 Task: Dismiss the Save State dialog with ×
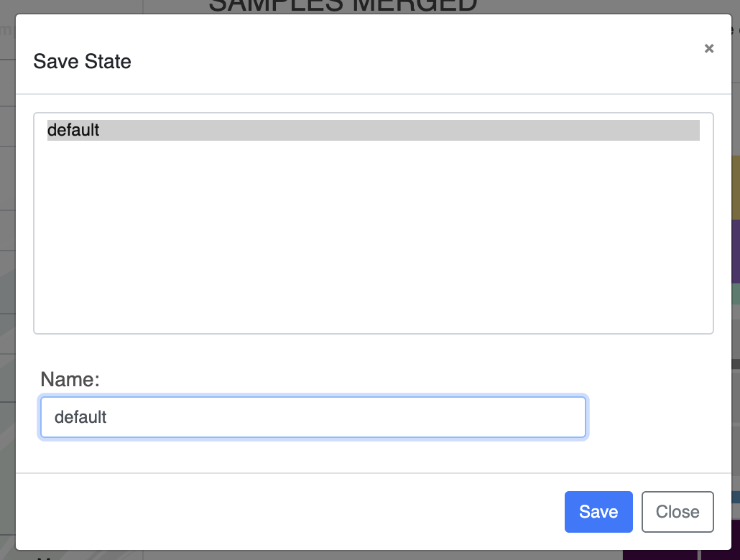709,49
